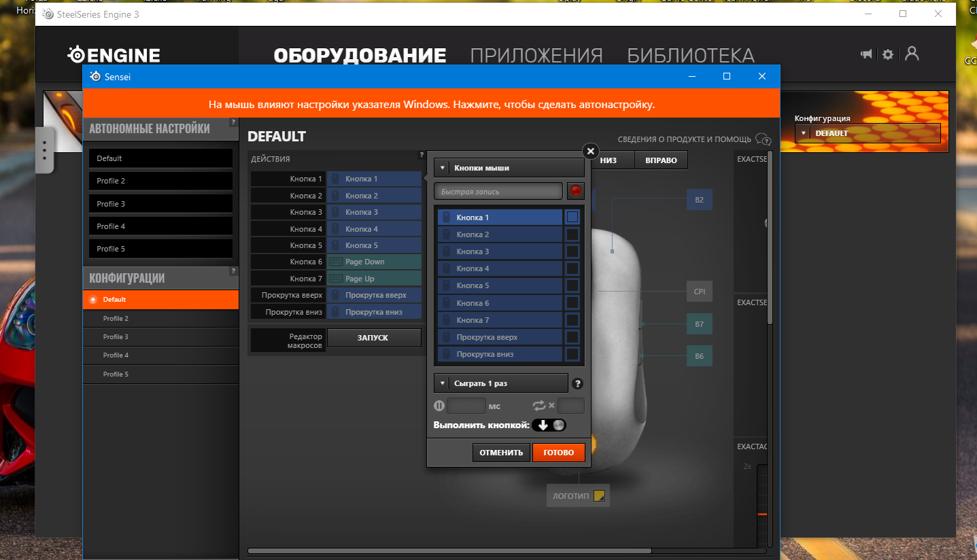Toggle the Выполнить кнопкой press/release switch

(x=550, y=425)
